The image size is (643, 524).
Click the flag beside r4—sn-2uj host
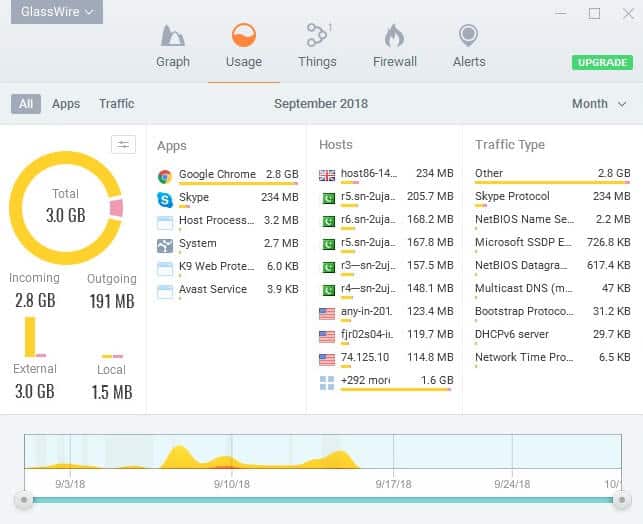click(x=328, y=291)
